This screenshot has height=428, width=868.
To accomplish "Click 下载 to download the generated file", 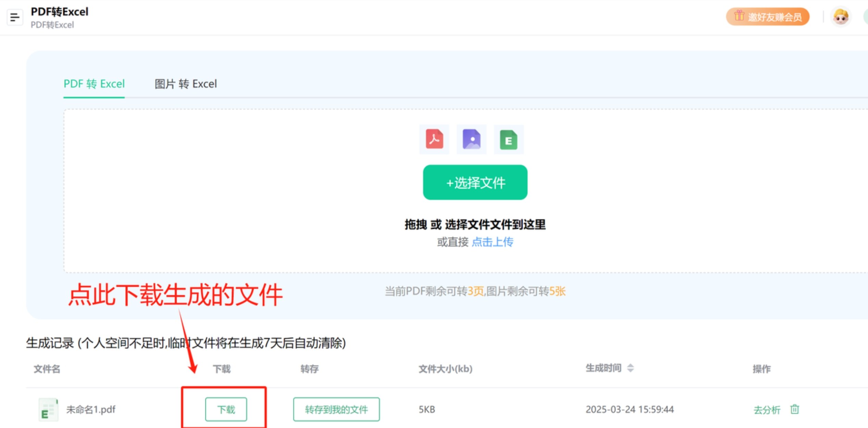I will [226, 409].
